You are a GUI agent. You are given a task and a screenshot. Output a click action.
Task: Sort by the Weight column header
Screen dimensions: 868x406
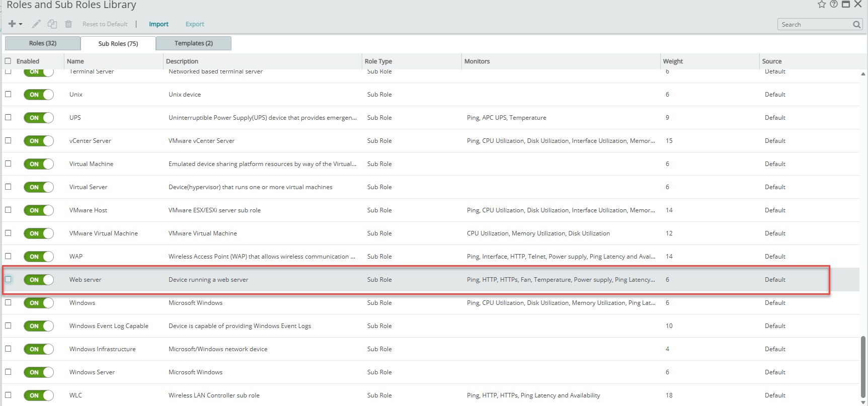point(673,61)
